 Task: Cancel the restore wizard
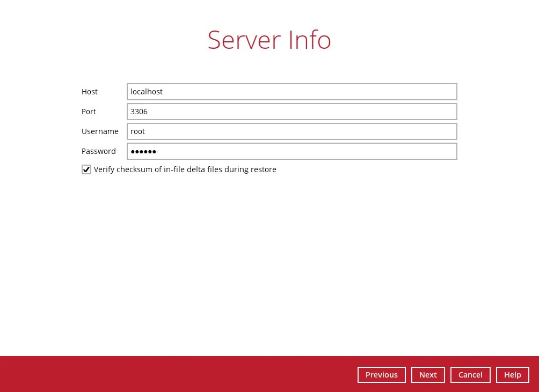(470, 375)
